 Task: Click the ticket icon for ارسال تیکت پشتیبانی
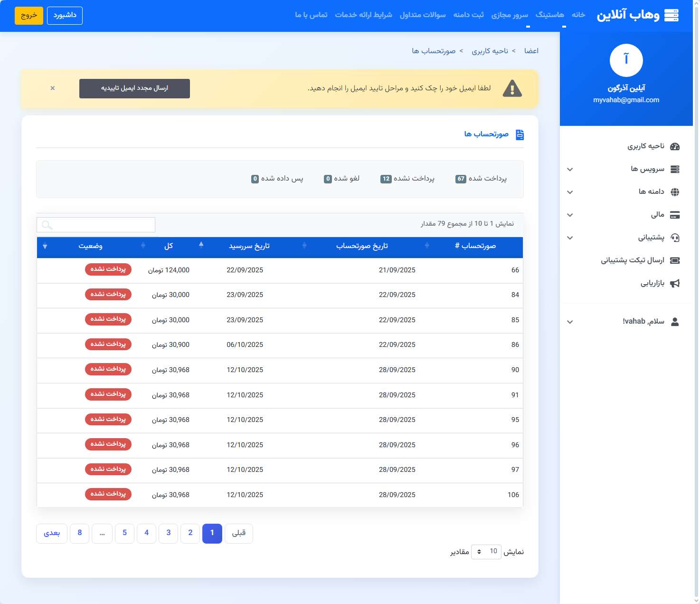[x=674, y=260]
